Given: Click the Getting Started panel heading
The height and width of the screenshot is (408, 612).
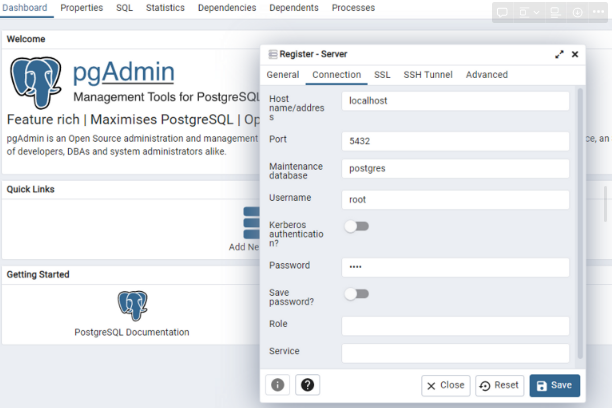Looking at the screenshot, I should 38,274.
